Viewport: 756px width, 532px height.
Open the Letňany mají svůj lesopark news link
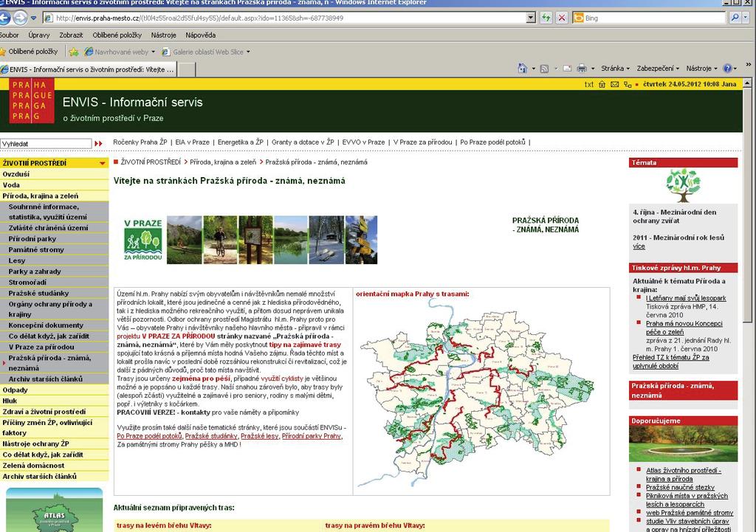coord(686,298)
